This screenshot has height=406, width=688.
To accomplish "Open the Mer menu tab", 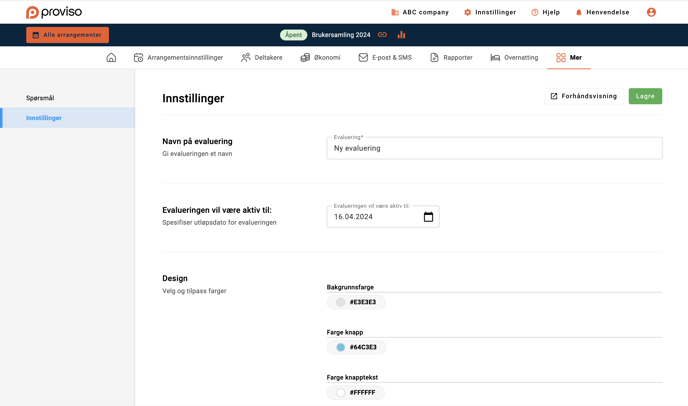I will click(568, 58).
